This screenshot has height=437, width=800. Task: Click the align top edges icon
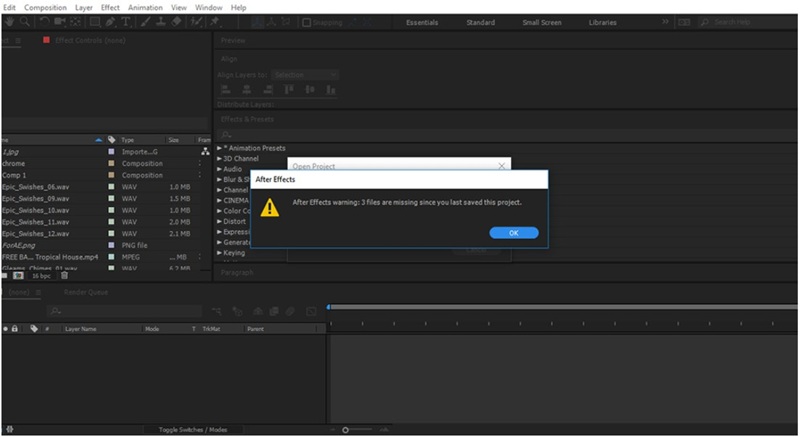point(289,90)
